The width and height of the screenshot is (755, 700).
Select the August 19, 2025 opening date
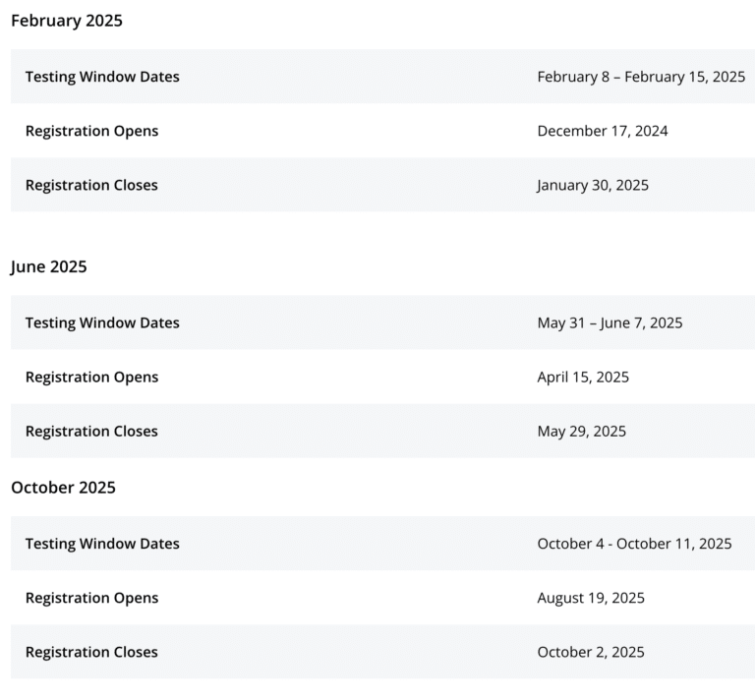click(591, 598)
